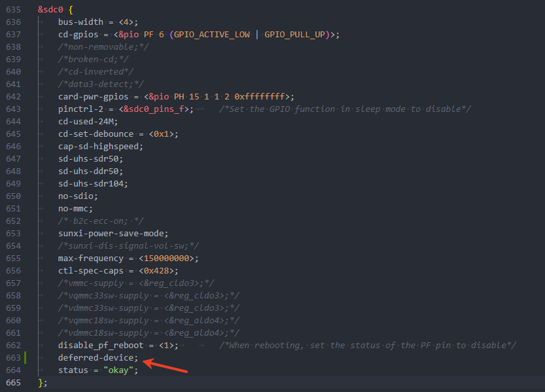Click the disable_pf_reboot property name
Image resolution: width=545 pixels, height=392 pixels.
pos(100,345)
